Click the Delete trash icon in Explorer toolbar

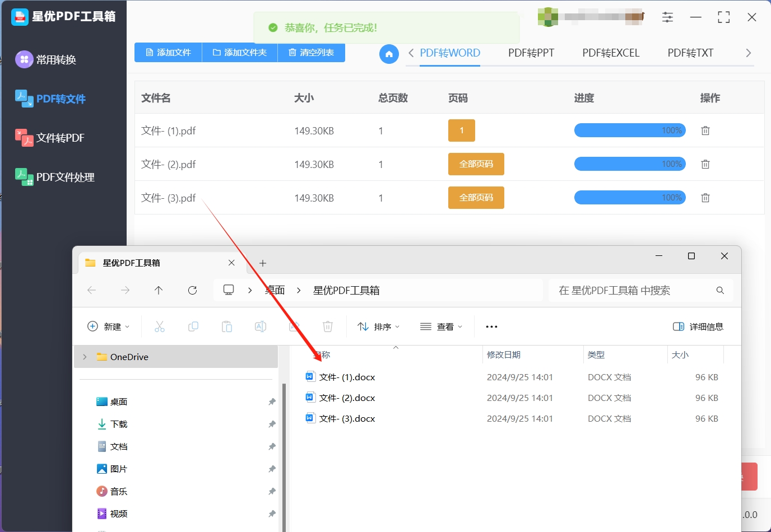coord(328,326)
